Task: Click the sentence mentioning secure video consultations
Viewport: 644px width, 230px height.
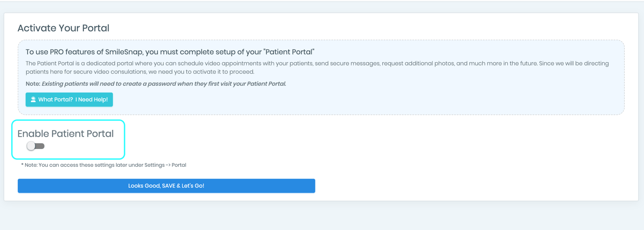Action: click(x=317, y=67)
